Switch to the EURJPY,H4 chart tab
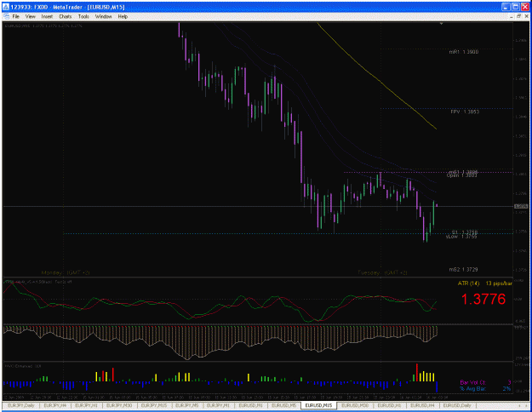Viewport: 532px width, 412px height. (55, 405)
